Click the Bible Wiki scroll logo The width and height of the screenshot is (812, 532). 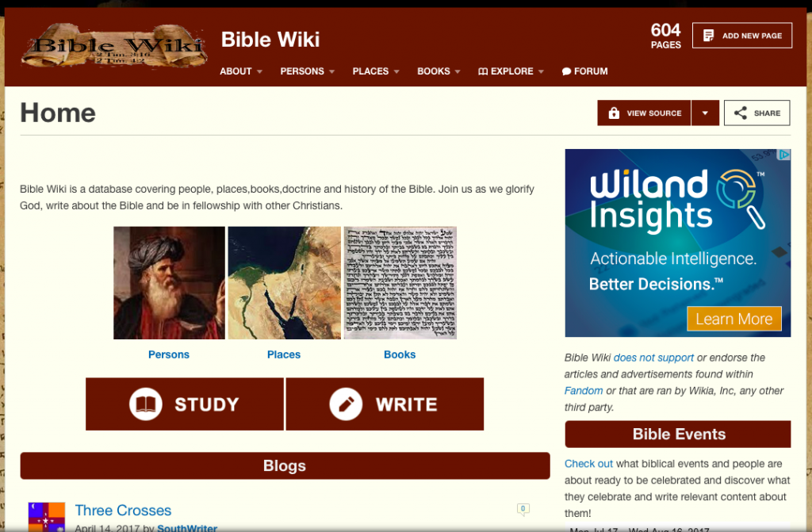click(x=114, y=45)
